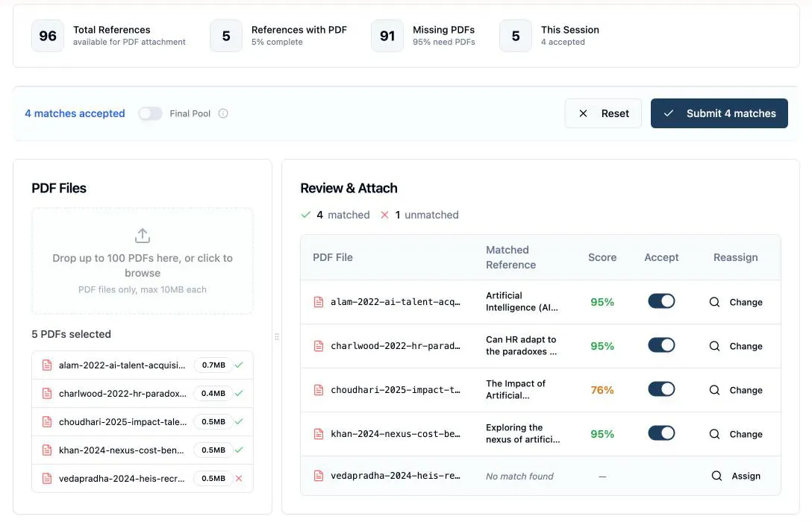Click the red X beside '1 unmatched'
Image resolution: width=812 pixels, height=522 pixels.
385,215
